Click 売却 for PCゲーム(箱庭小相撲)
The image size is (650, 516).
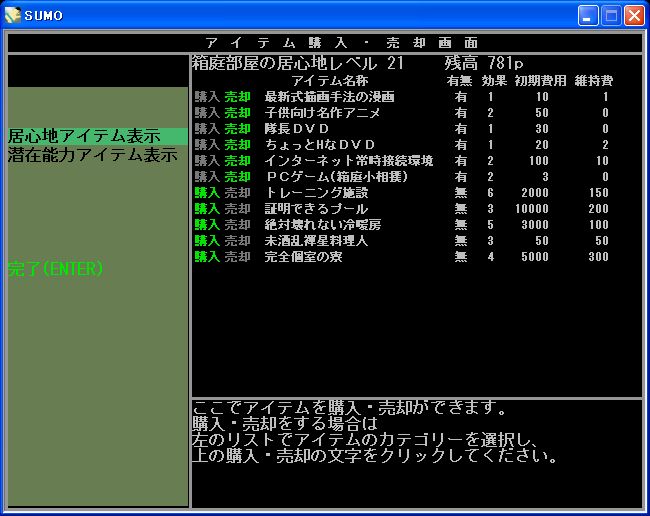pos(237,177)
